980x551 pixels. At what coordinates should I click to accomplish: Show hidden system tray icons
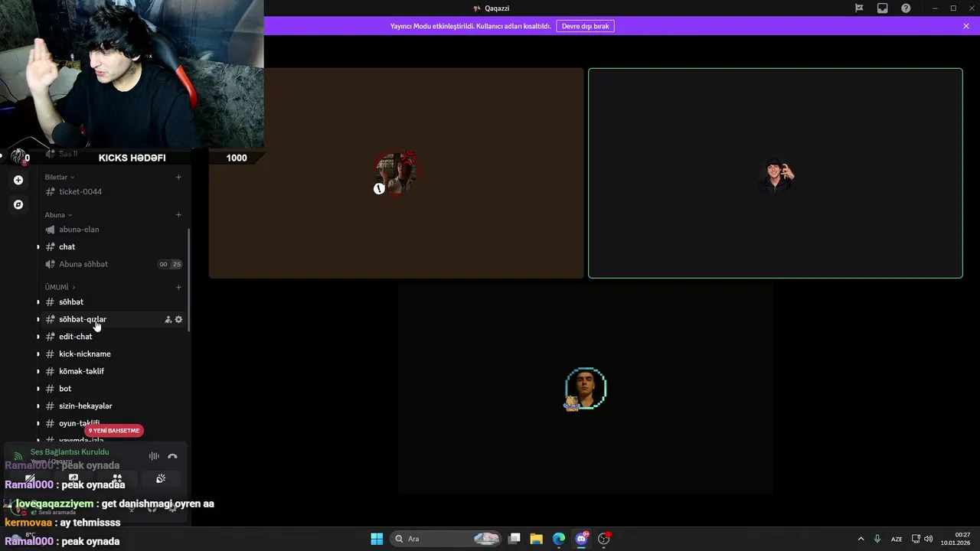click(x=861, y=539)
